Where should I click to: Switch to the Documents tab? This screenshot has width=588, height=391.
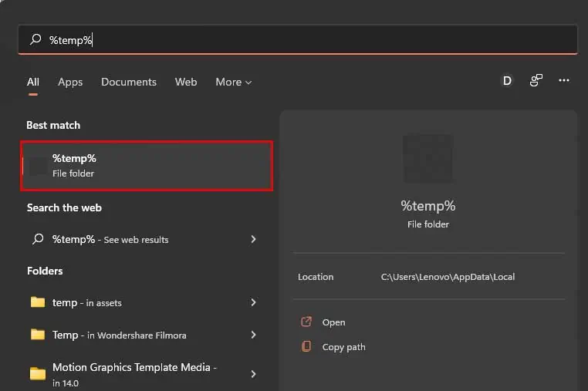pyautogui.click(x=129, y=82)
